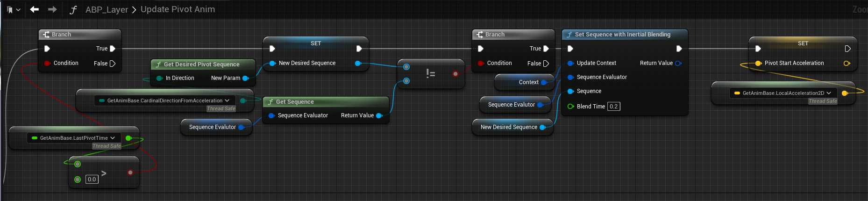Select the Not Equal (!=) node
868x201 pixels.
[x=431, y=74]
